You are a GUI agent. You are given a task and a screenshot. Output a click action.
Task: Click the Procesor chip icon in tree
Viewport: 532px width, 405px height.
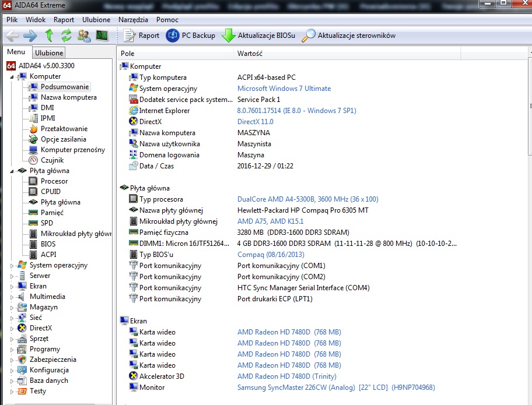33,181
